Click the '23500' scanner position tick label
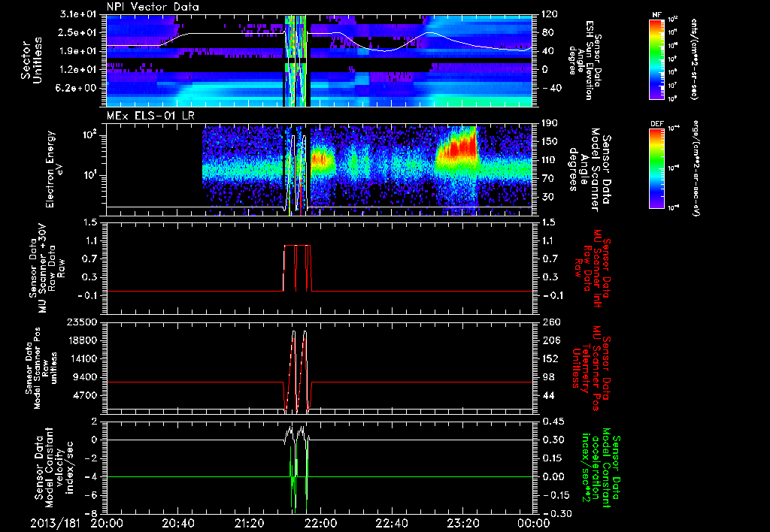Screen dimensions: 770x532 [83, 322]
